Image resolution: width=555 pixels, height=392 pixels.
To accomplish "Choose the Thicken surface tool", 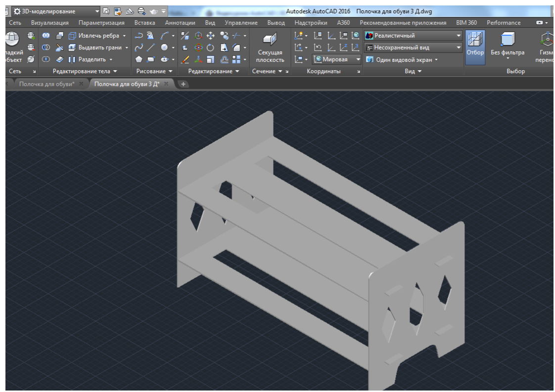I will click(59, 59).
